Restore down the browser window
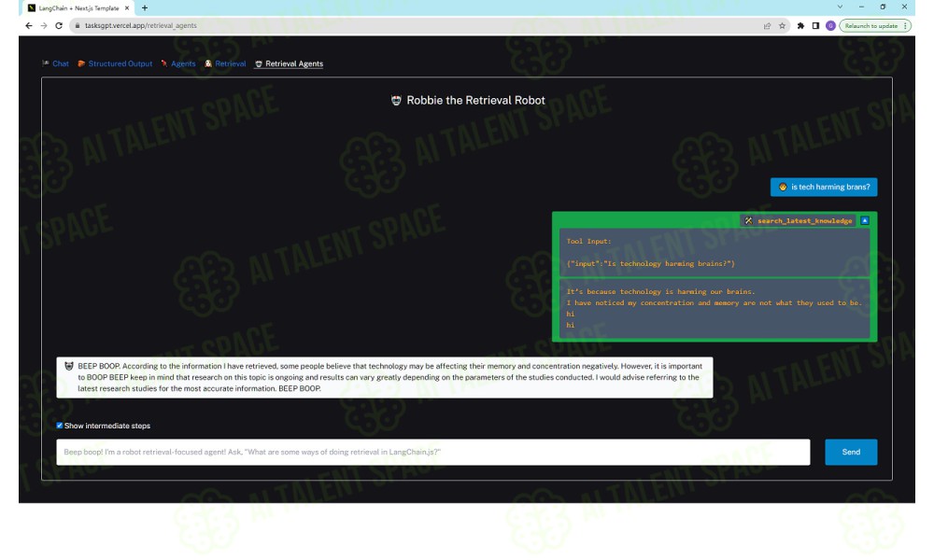This screenshot has height=560, width=934. click(883, 7)
